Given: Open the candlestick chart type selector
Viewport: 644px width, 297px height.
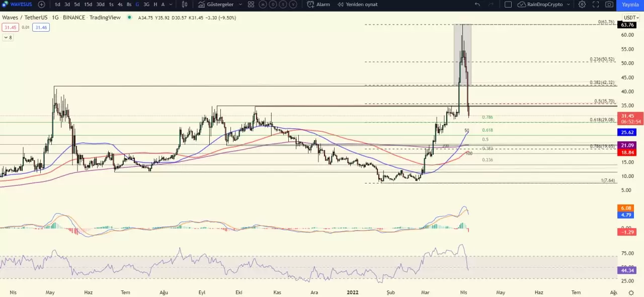Looking at the screenshot, I should pos(185,5).
